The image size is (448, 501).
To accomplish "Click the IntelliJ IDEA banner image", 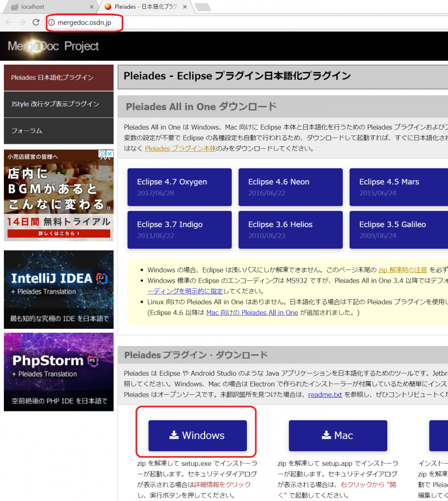I will (x=59, y=289).
